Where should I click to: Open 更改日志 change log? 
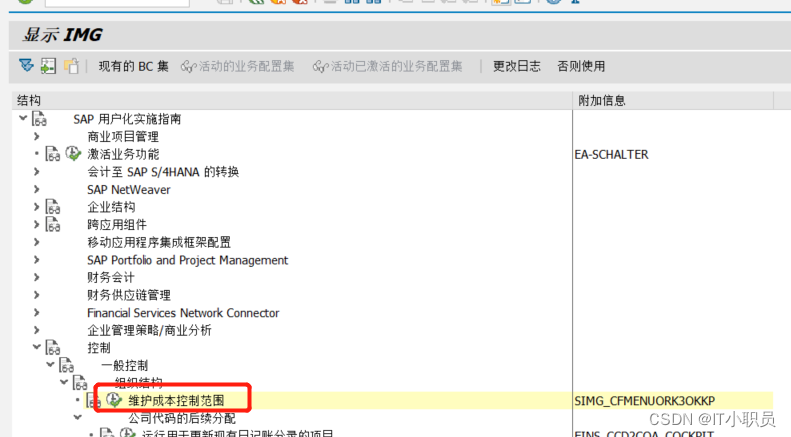pos(517,66)
